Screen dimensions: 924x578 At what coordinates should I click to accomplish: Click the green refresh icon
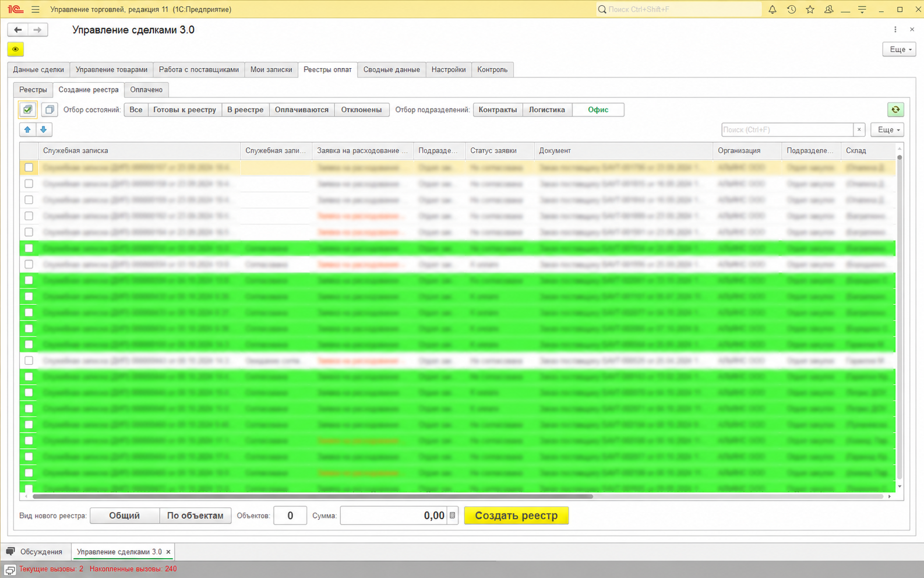pyautogui.click(x=895, y=110)
